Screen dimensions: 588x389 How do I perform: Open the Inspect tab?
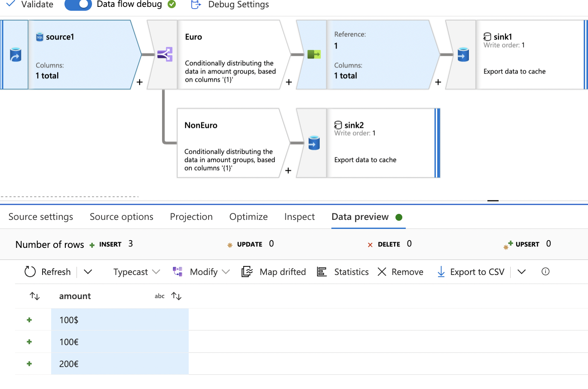coord(300,217)
